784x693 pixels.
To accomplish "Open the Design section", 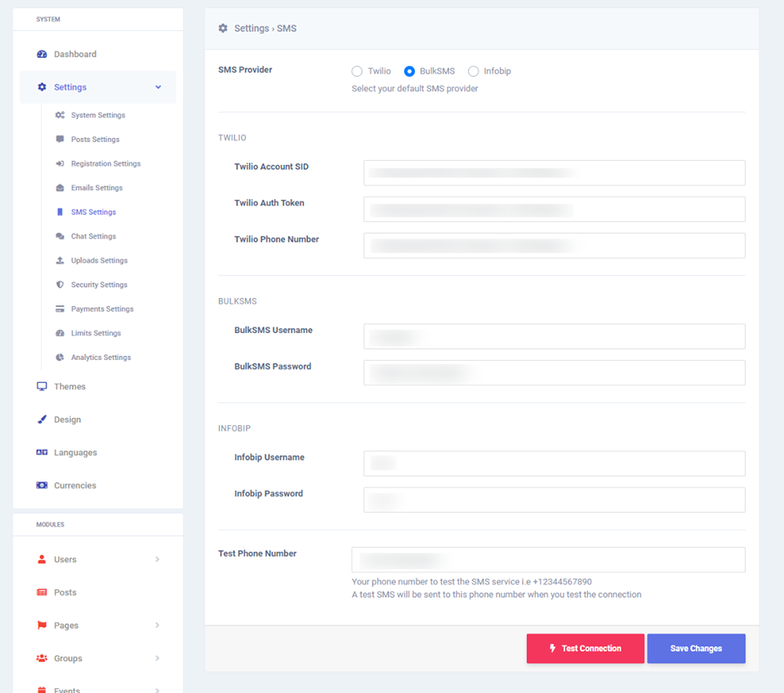I will [68, 420].
